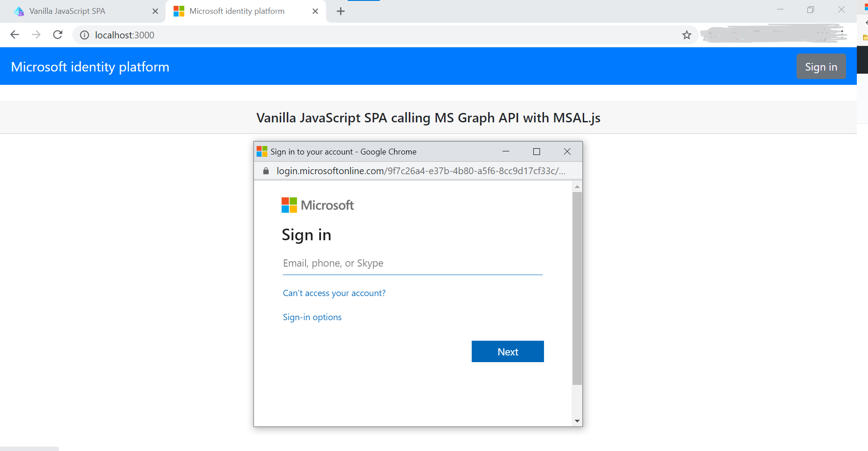Image resolution: width=868 pixels, height=451 pixels.
Task: Click the Microsoft logo in sign-in popup
Action: pos(318,205)
